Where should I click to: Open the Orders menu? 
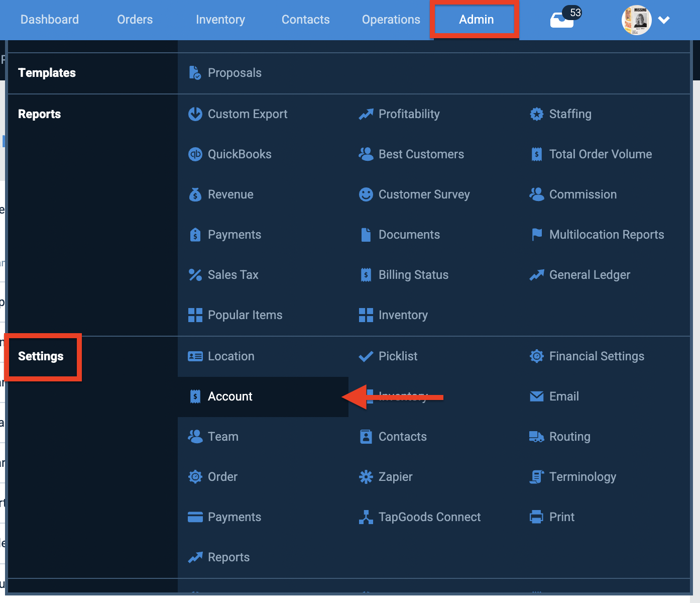pos(135,20)
